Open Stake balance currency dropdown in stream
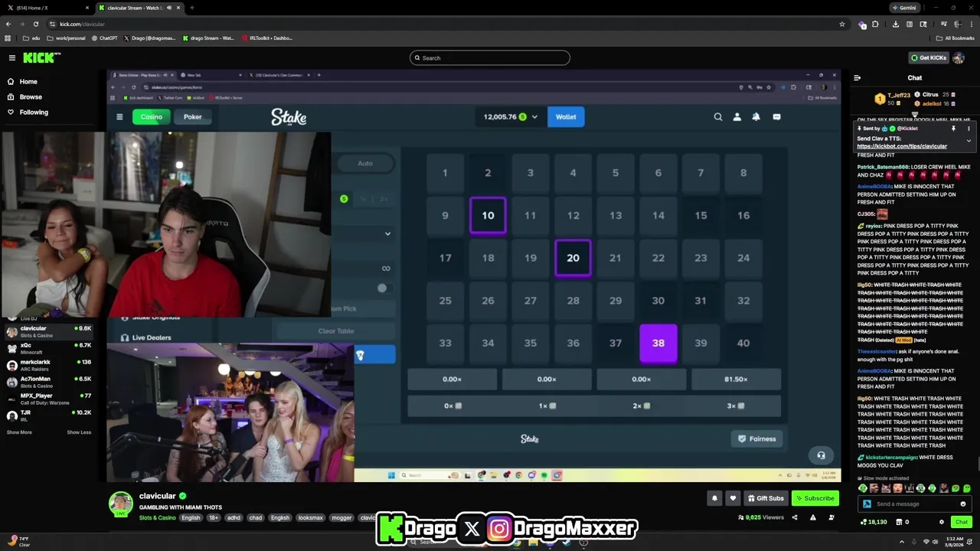980x551 pixels. click(534, 116)
